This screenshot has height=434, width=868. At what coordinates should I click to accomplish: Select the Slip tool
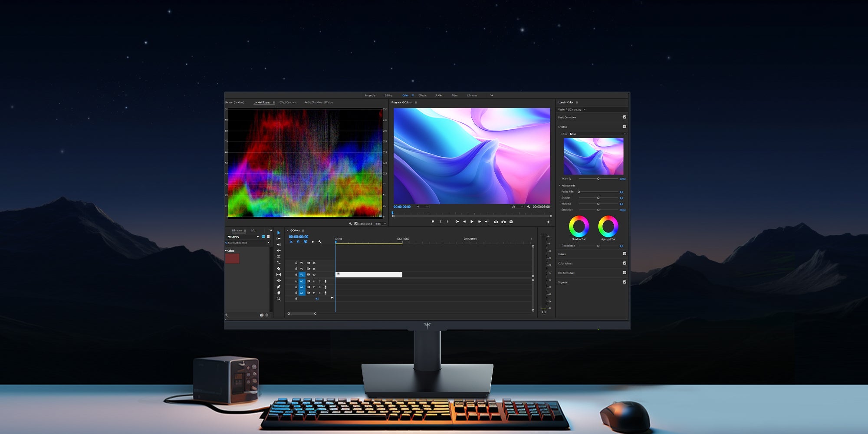pyautogui.click(x=279, y=275)
